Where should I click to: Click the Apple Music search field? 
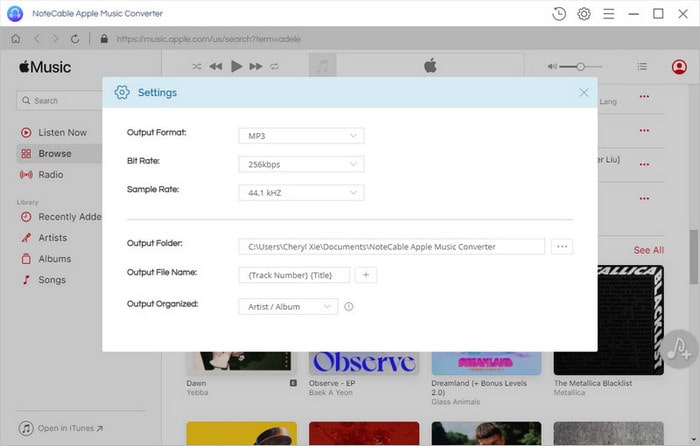(60, 100)
